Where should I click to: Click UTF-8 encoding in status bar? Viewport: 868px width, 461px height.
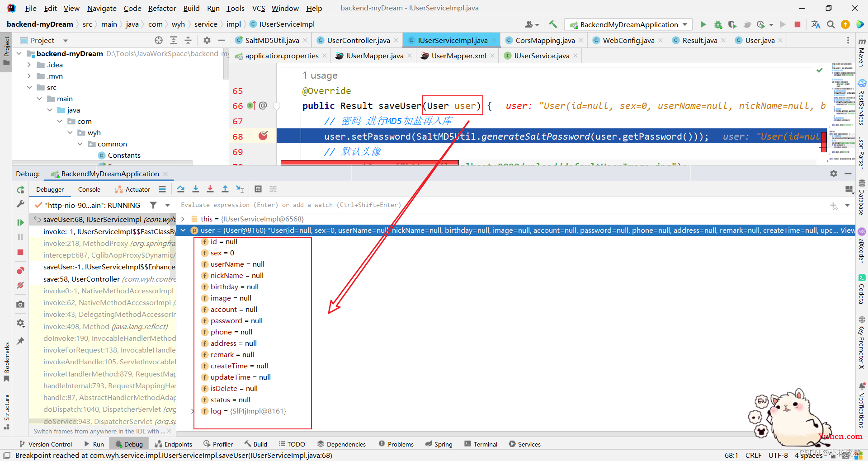click(778, 455)
